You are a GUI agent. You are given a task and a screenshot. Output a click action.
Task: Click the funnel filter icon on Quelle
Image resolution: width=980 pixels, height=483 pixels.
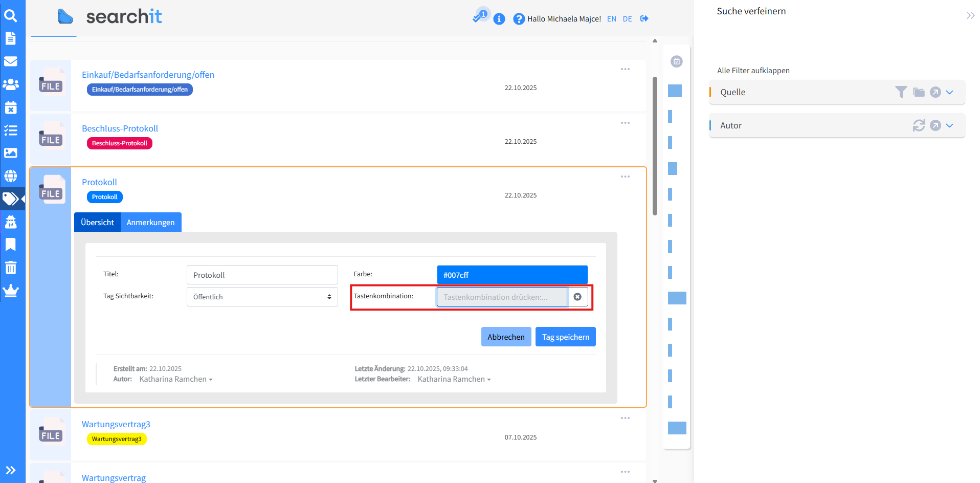click(x=901, y=92)
